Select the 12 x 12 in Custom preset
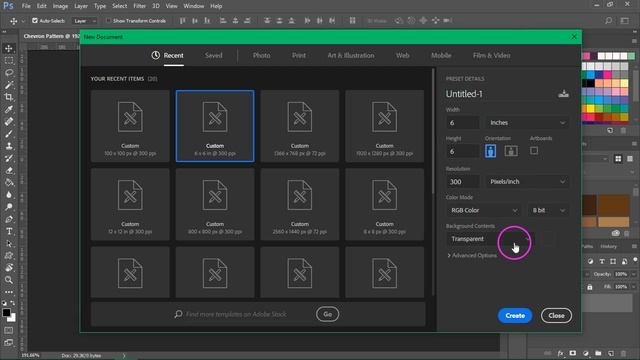640x360 pixels. click(x=130, y=204)
